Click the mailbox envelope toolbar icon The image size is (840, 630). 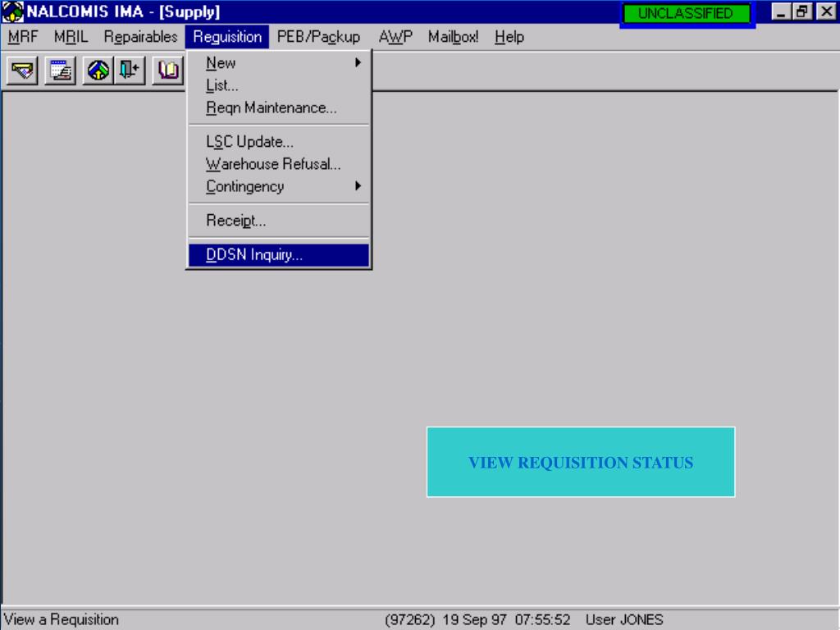(x=22, y=71)
